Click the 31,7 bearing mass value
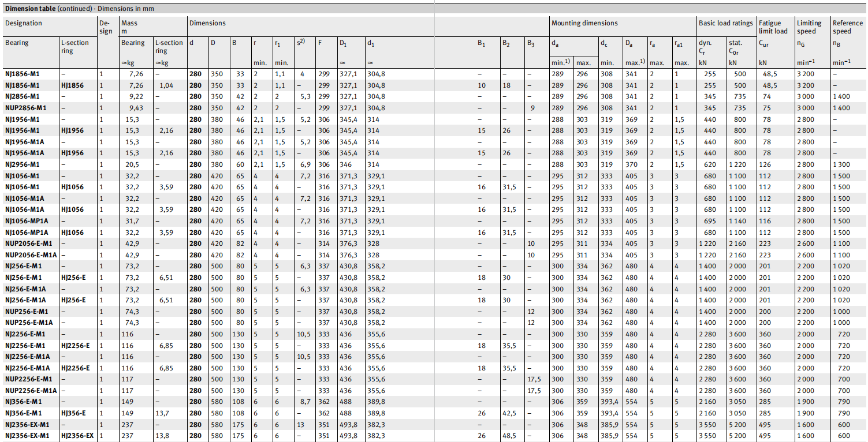Image resolution: width=868 pixels, height=442 pixels. click(x=128, y=221)
